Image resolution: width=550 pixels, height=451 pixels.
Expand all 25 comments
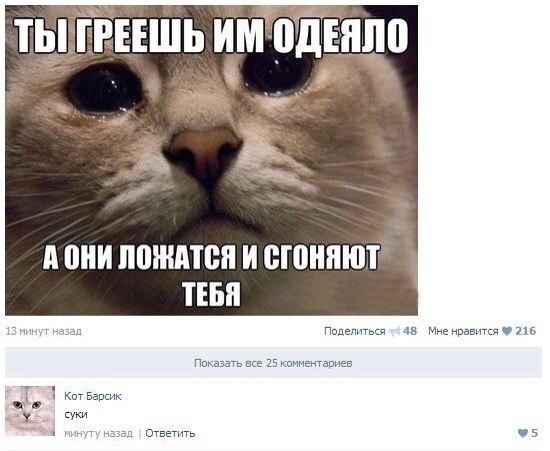click(x=273, y=363)
